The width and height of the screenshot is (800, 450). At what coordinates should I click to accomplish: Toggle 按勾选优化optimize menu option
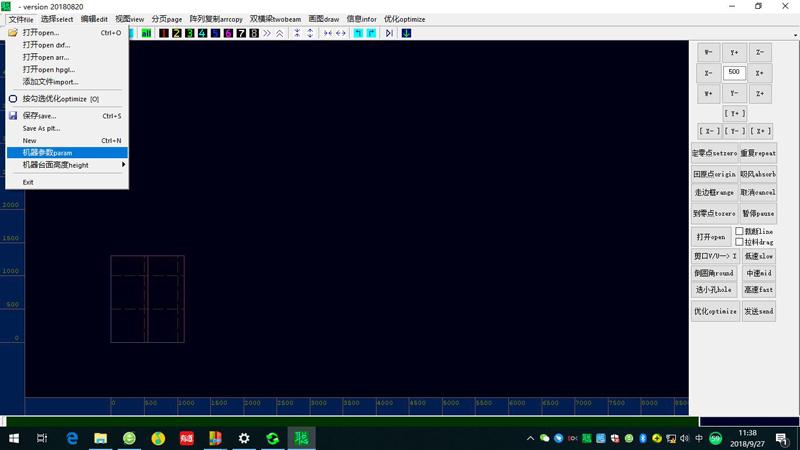pos(67,99)
